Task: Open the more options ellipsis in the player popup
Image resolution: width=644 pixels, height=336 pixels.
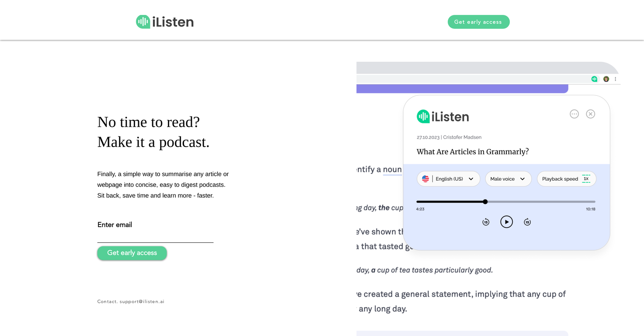Action: (574, 114)
